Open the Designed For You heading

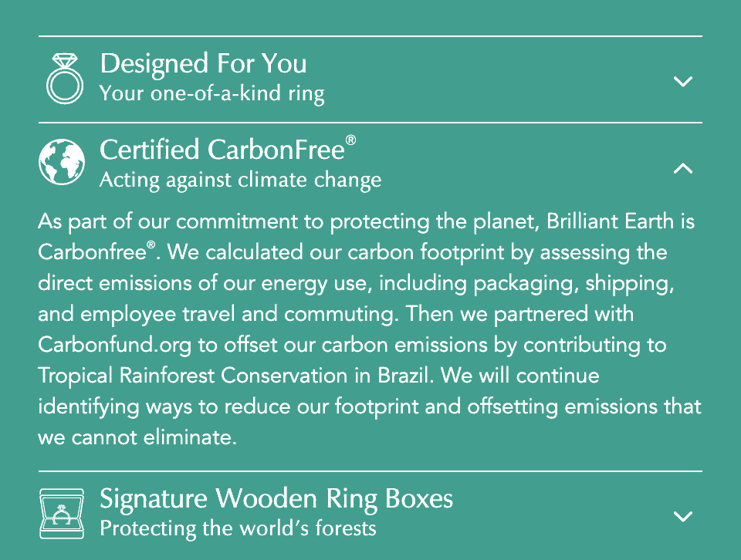coord(203,63)
